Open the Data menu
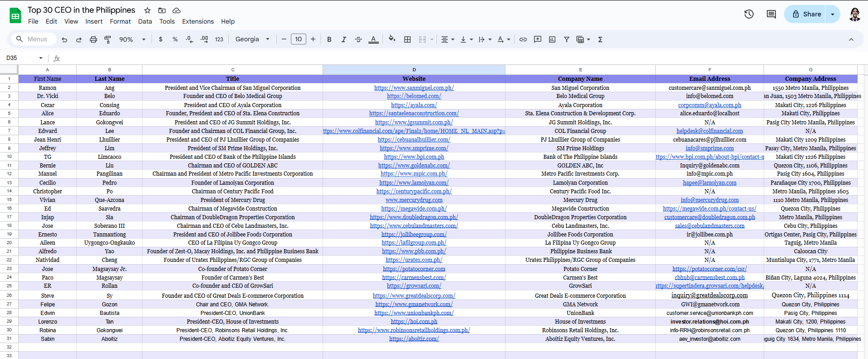This screenshot has width=868, height=359. 145,21
